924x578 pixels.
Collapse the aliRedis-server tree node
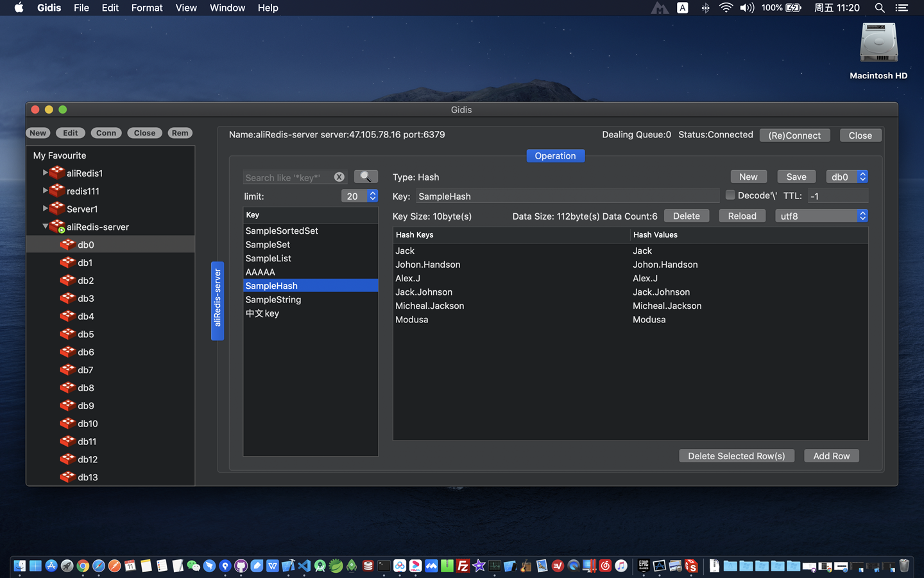pyautogui.click(x=45, y=227)
